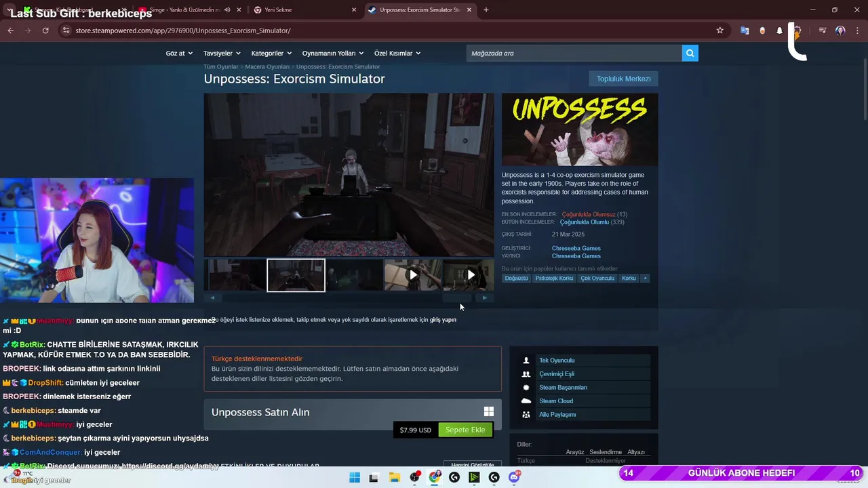This screenshot has width=868, height=488.
Task: Go back with the browser back arrow
Action: (x=10, y=30)
